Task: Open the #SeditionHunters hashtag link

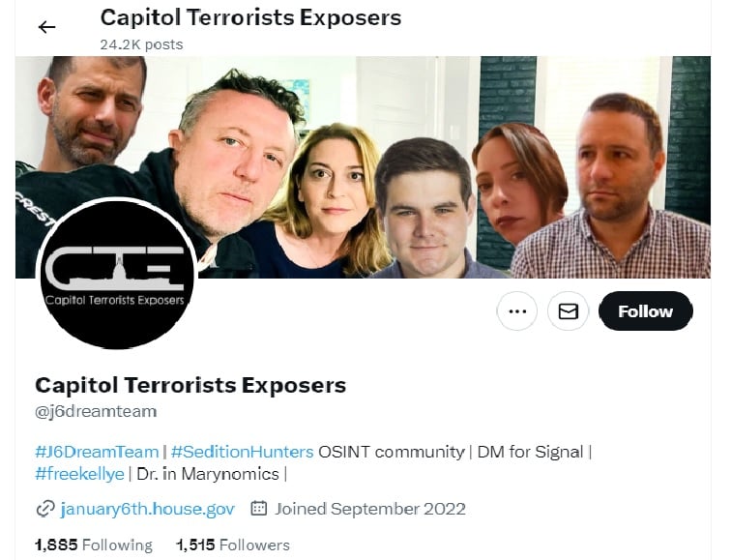Action: click(x=242, y=452)
